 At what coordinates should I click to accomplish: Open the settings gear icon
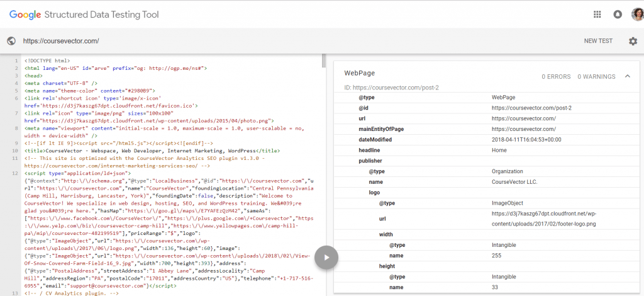pos(633,41)
